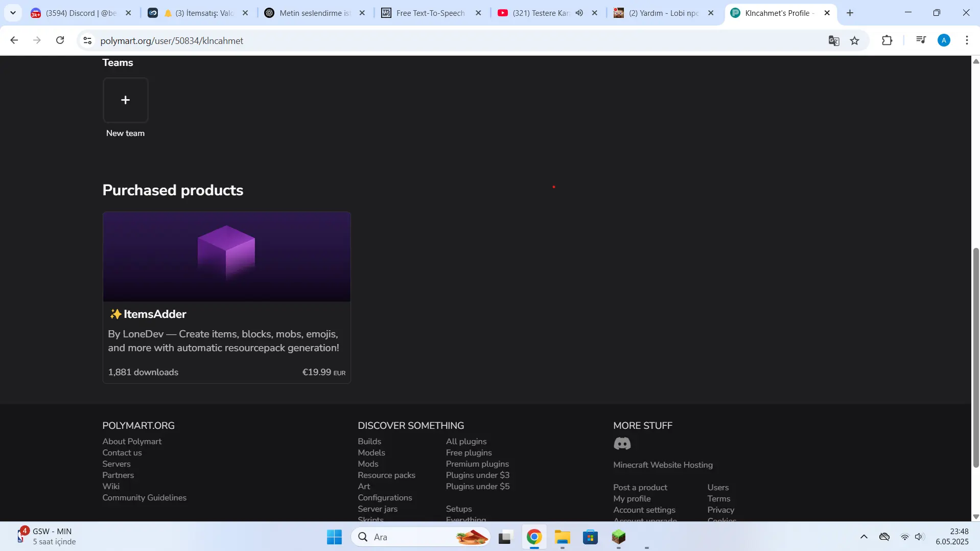
Task: Open Contact us footer link
Action: pos(122,453)
